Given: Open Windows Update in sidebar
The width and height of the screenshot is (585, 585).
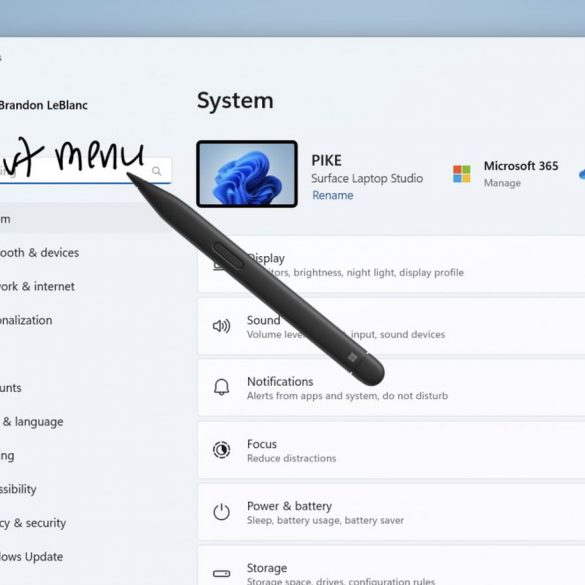Looking at the screenshot, I should 31,557.
